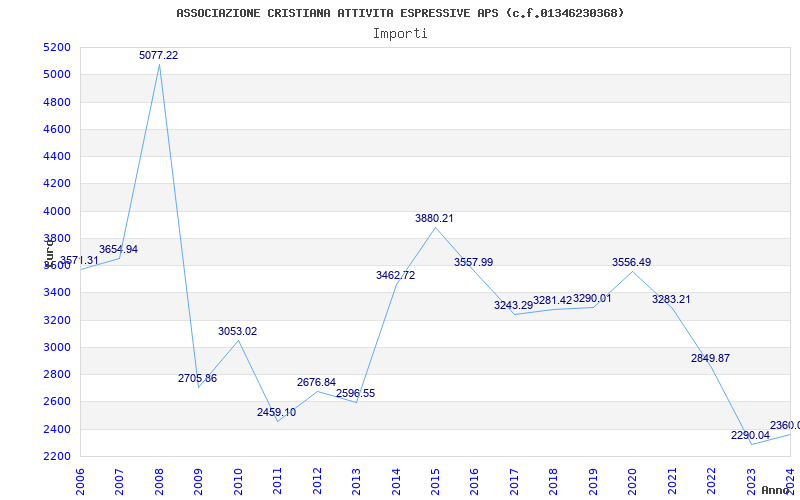Click the 3243.29 data label

(513, 306)
